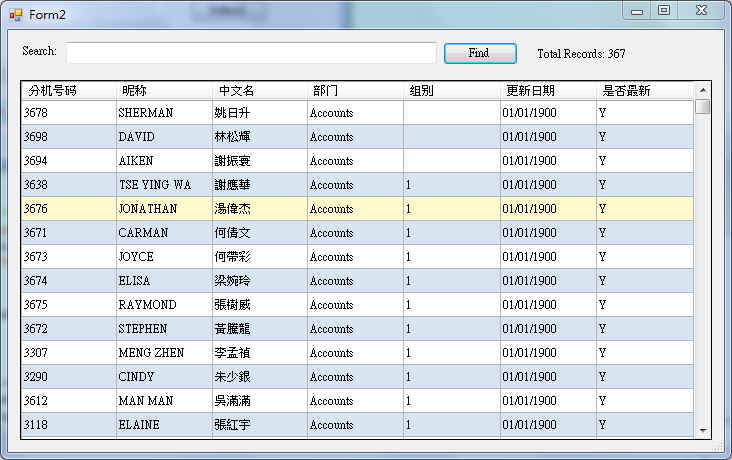Select extension cell 3118
This screenshot has width=732, height=460.
(x=69, y=425)
